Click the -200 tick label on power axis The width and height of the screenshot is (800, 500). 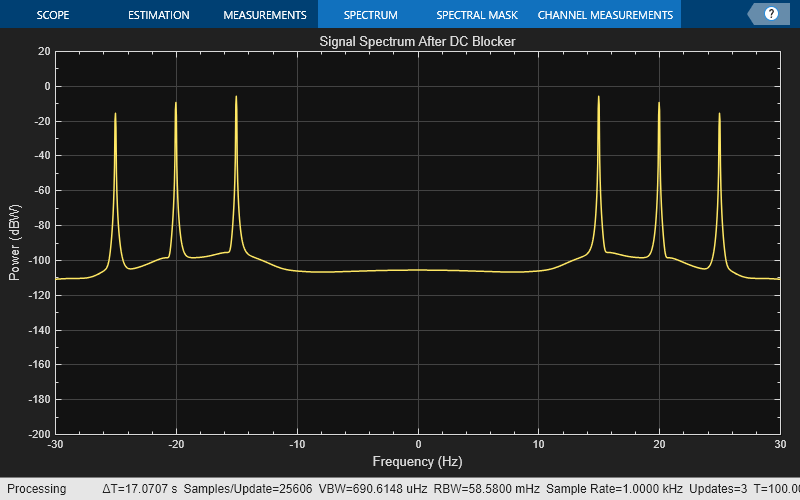pos(39,434)
